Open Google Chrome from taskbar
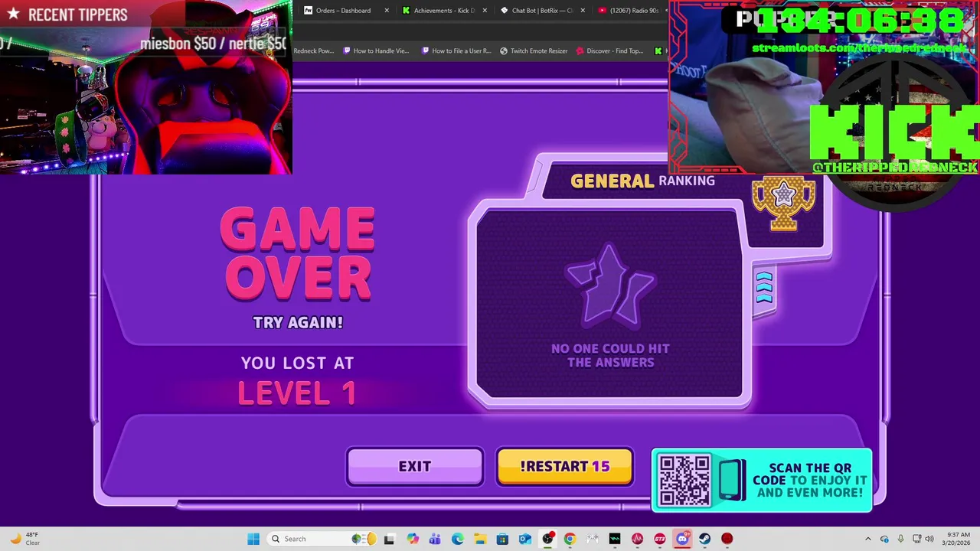 (x=570, y=539)
